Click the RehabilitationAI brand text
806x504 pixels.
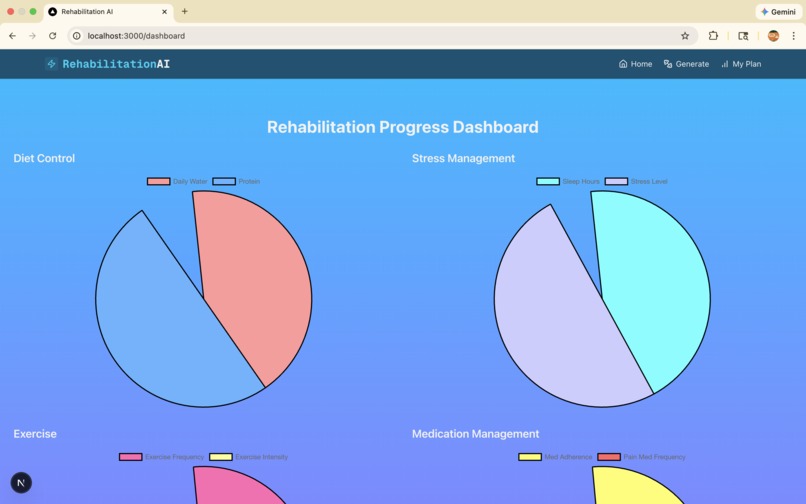tap(116, 64)
